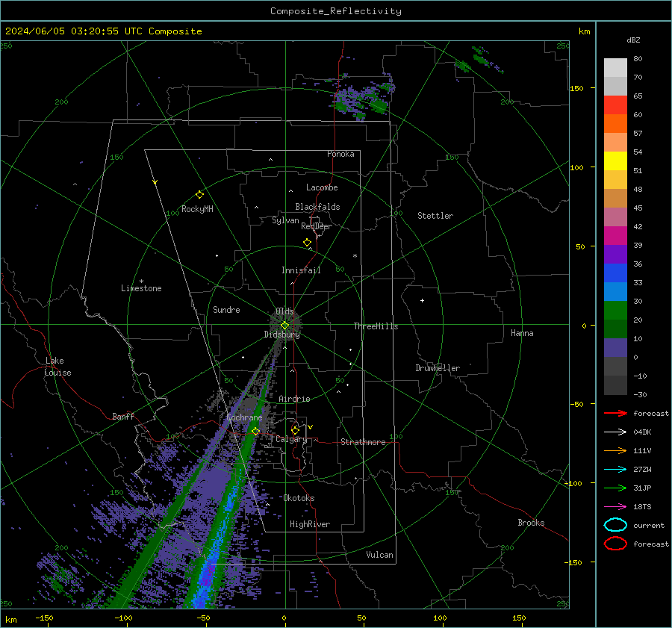This screenshot has height=628, width=672.
Task: Click the 18TS legend text
Action: pyautogui.click(x=642, y=507)
